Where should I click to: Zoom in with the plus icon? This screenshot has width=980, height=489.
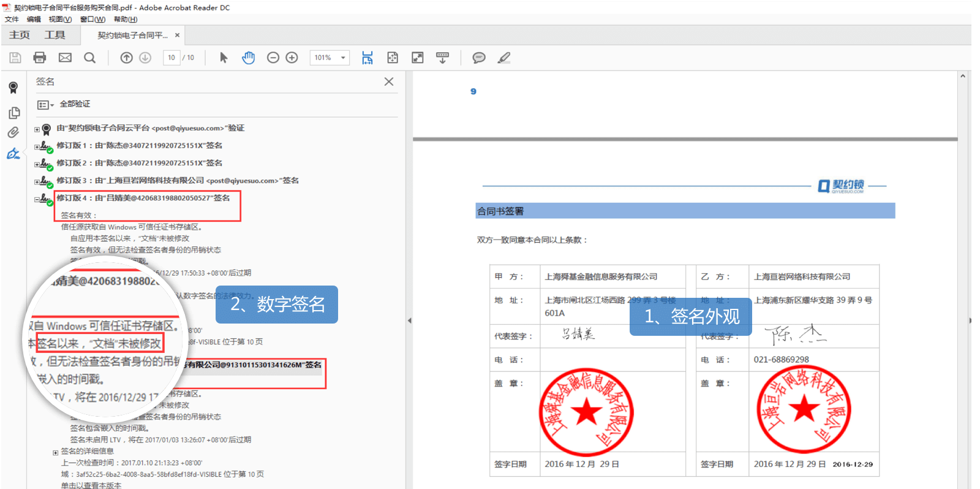coord(292,58)
